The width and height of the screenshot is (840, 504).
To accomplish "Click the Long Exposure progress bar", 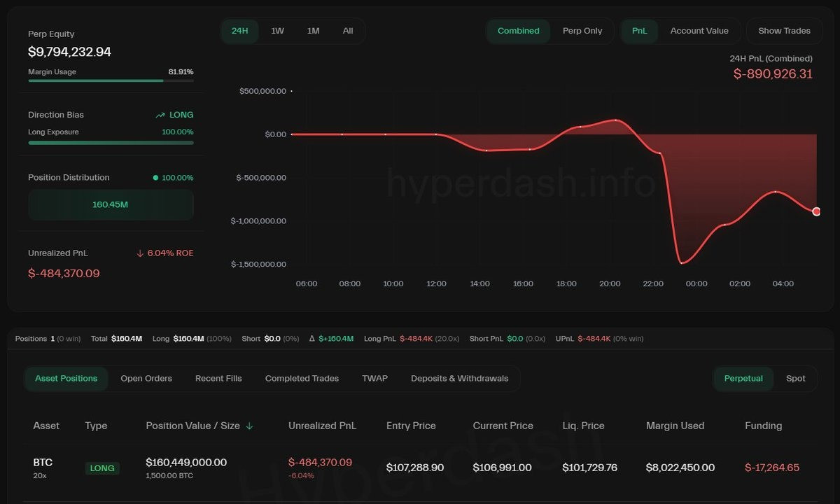I will point(111,143).
